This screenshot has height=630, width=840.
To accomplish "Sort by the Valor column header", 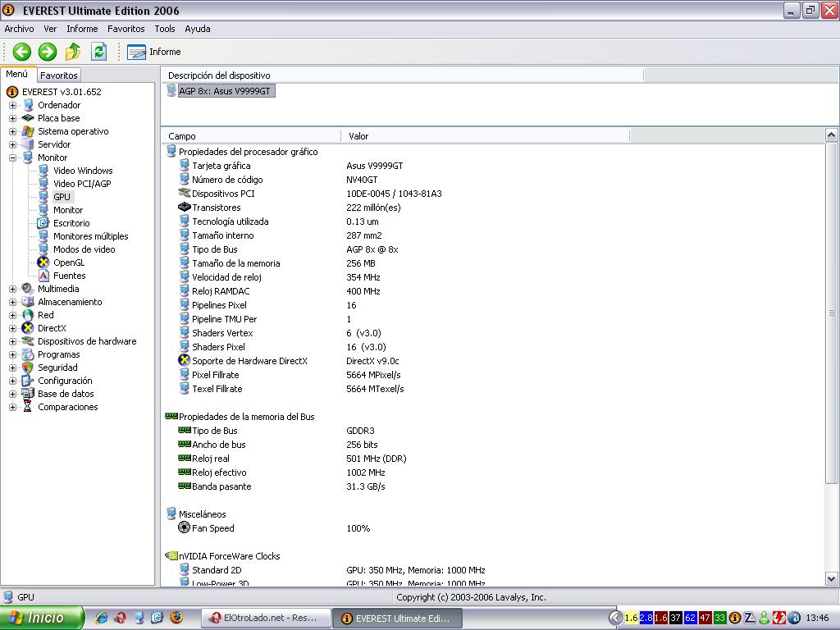I will [486, 136].
